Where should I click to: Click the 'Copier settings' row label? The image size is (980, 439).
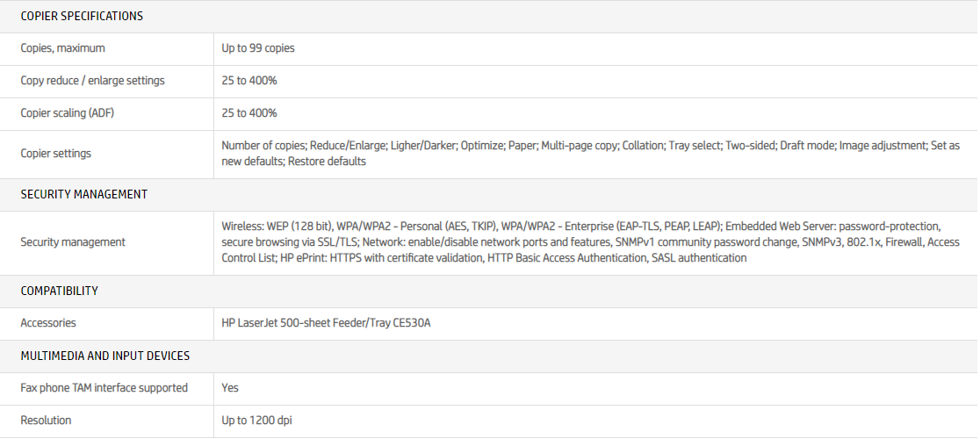[x=56, y=154]
